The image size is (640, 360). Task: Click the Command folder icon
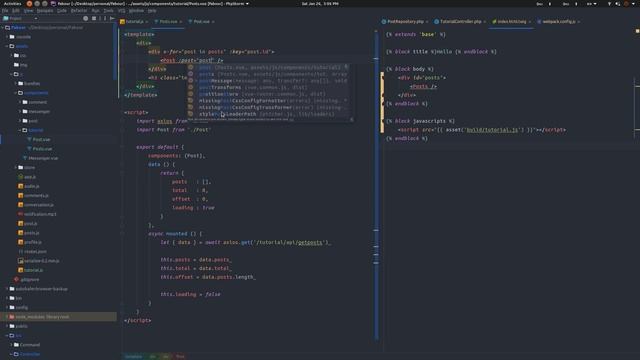coord(16,345)
